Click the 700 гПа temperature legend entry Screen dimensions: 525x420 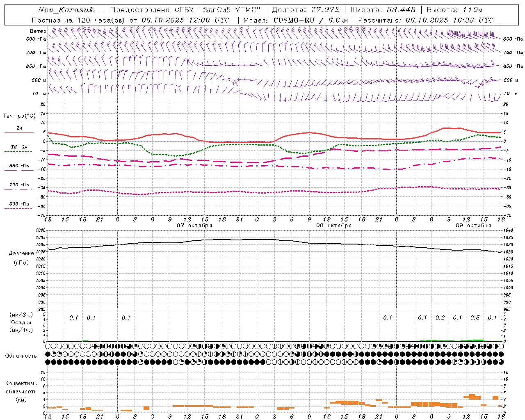[x=19, y=185]
